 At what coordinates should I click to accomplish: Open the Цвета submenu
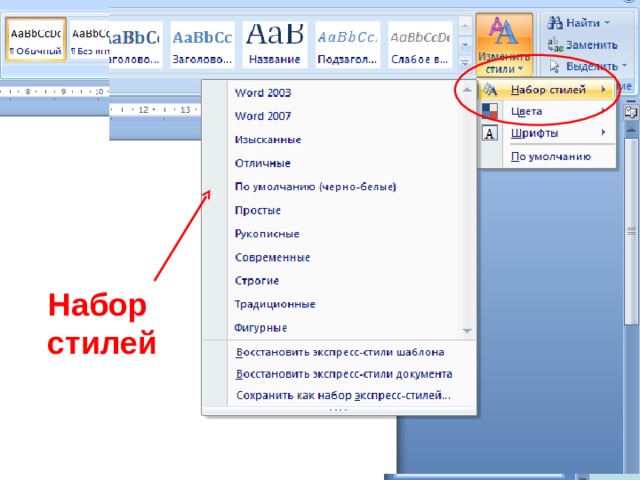(547, 111)
